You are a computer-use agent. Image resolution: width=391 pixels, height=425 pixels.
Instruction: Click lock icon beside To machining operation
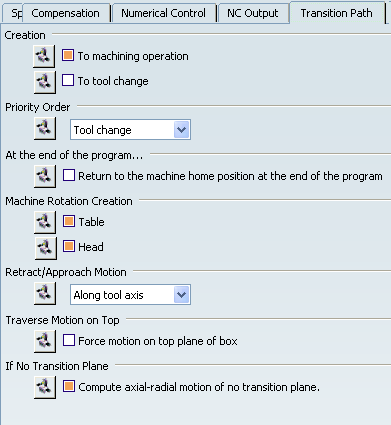(x=44, y=56)
